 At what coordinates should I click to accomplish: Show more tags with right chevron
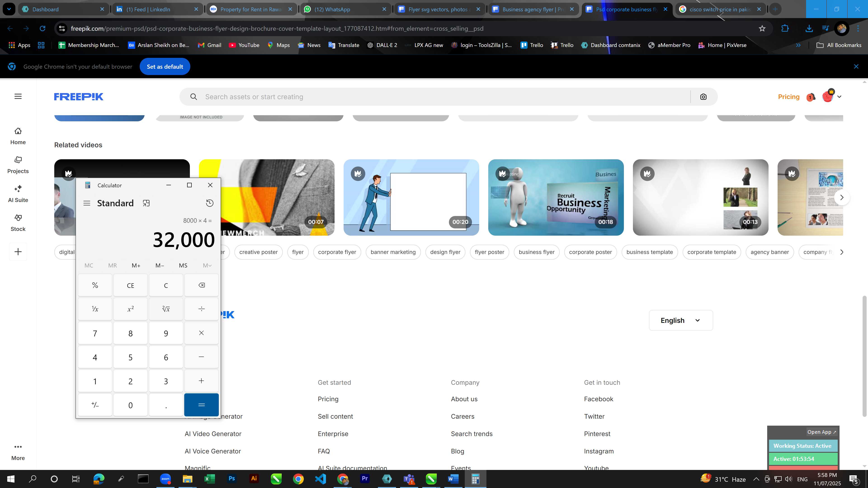coord(842,252)
